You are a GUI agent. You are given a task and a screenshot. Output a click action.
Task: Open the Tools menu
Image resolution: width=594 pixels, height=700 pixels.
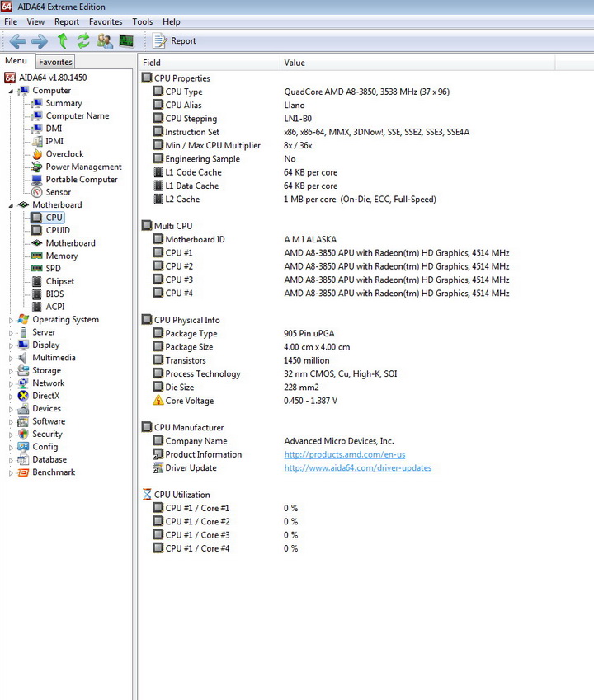[x=143, y=21]
